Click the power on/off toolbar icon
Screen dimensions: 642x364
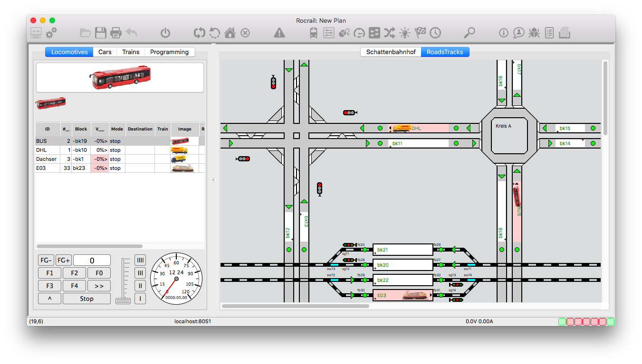click(165, 33)
